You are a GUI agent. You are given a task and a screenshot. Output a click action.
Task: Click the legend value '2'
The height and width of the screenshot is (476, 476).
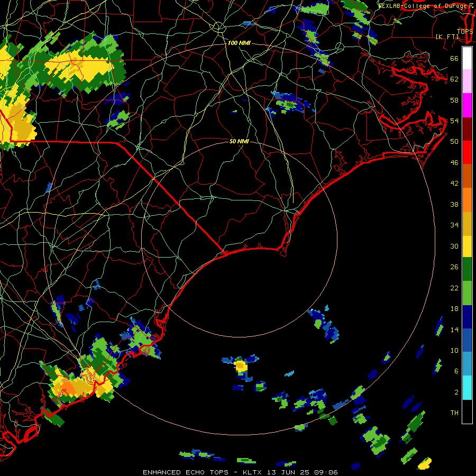(x=456, y=392)
